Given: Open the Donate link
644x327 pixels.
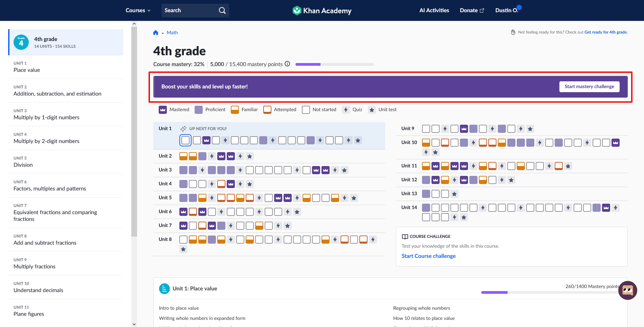Looking at the screenshot, I should tap(472, 11).
